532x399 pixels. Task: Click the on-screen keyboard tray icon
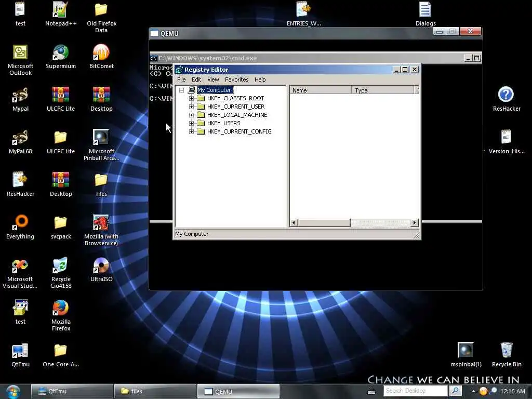click(x=371, y=392)
